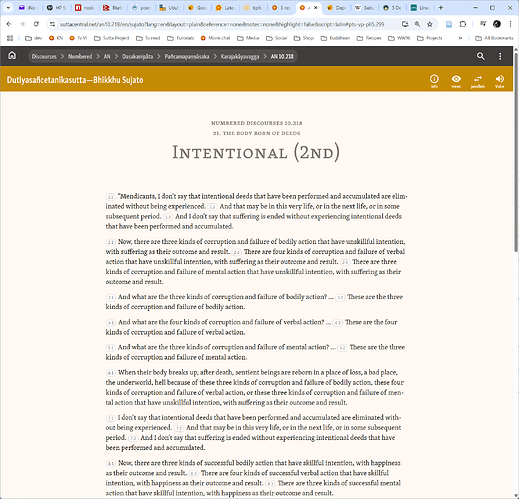Open the three-dot menu in the SuttaCentral header

point(500,56)
